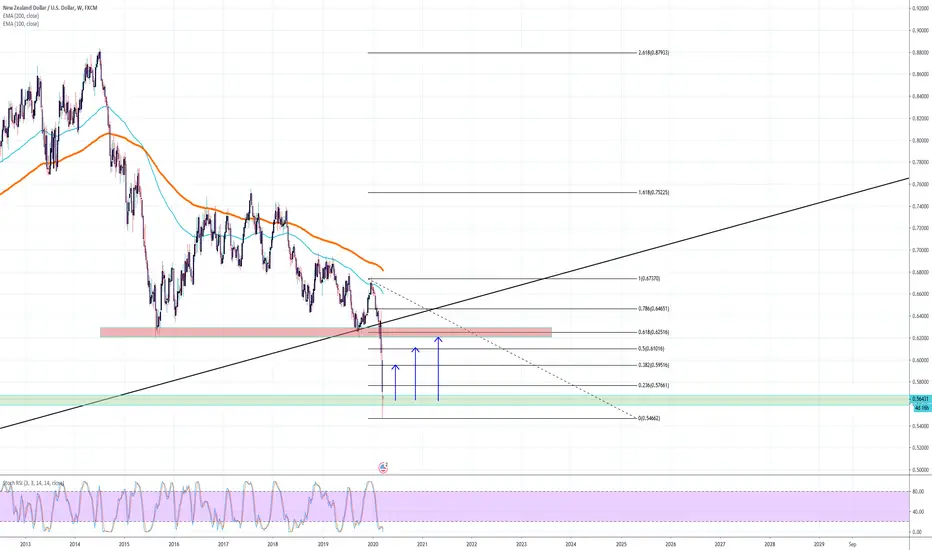Click the current price label 0.56431
The image size is (932, 550).
921,399
